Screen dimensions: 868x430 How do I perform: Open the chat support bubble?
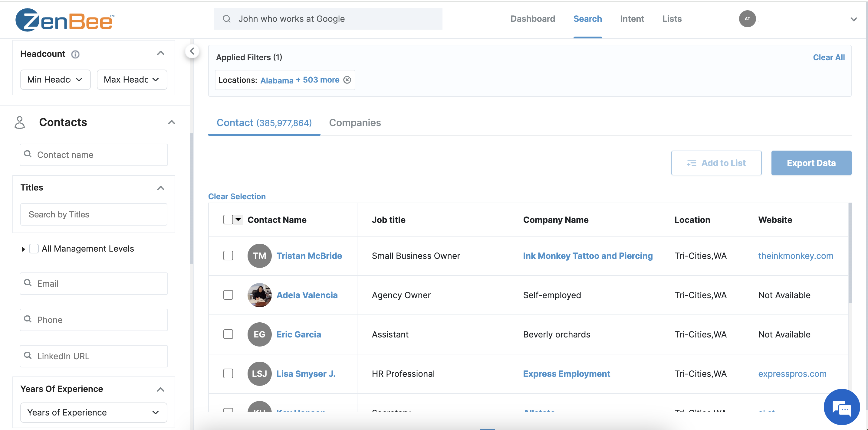841,407
